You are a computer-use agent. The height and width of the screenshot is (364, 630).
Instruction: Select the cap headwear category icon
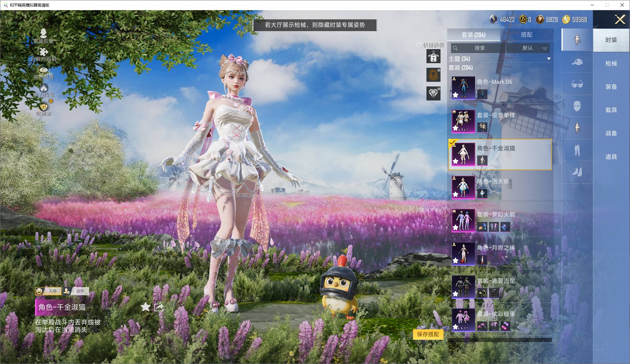(577, 62)
